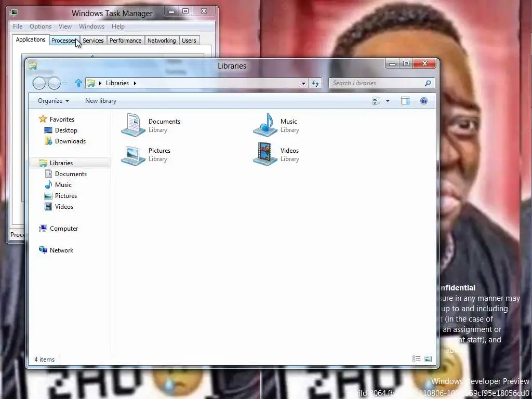Switch to the Performance tab
Viewport: 532px width, 399px height.
click(x=126, y=41)
